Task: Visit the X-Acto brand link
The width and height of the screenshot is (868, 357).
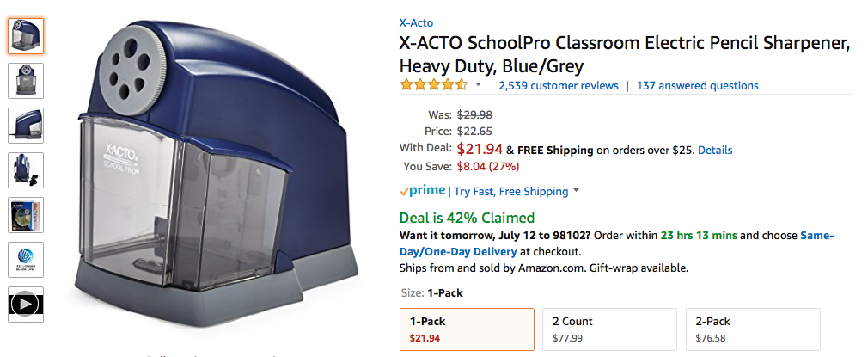Action: (416, 22)
